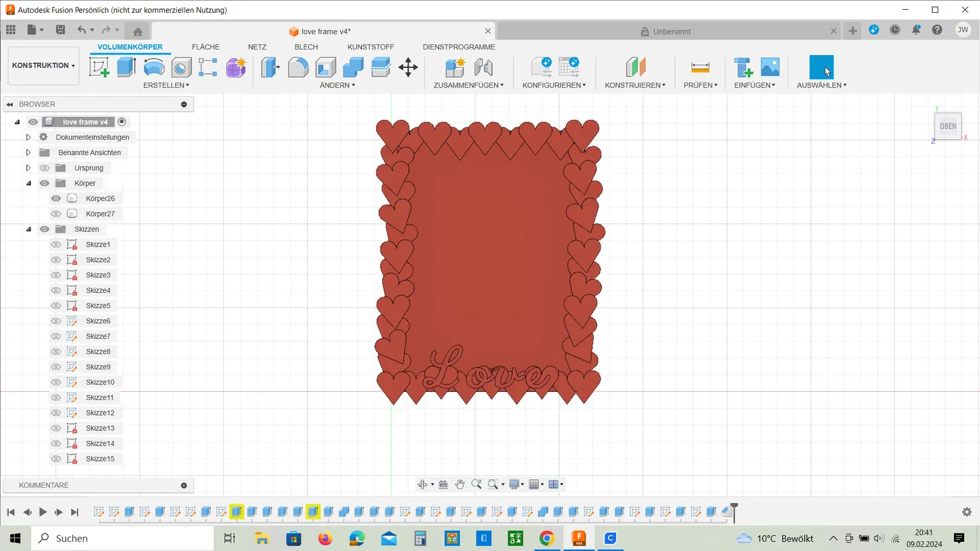Viewport: 980px width, 551px height.
Task: Open the JW user profile button
Action: pyautogui.click(x=963, y=30)
